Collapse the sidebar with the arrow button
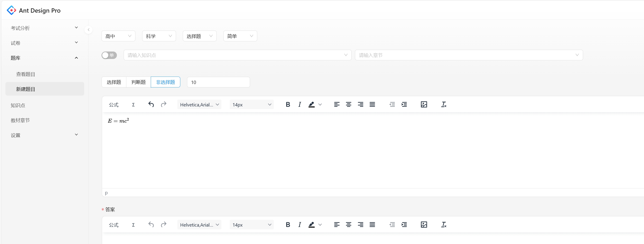644x244 pixels. pos(88,30)
